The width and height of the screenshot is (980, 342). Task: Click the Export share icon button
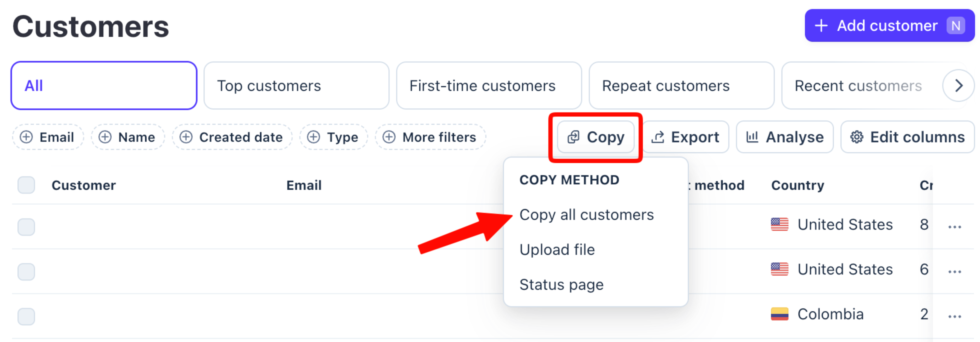(657, 137)
